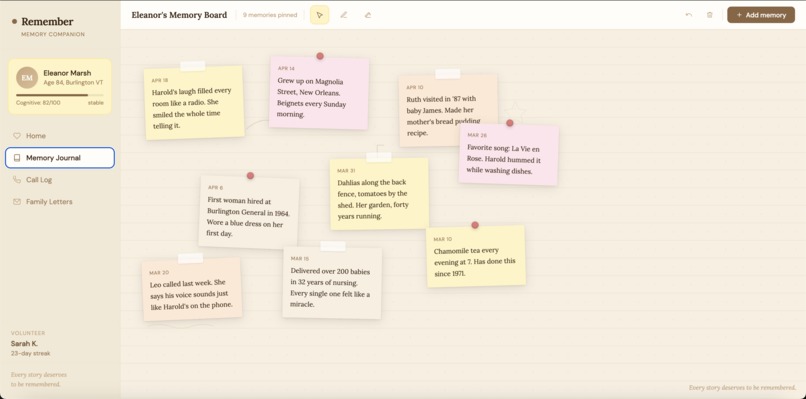Select the 200 babies nursing note
Viewport: 806px width, 399px height.
[332, 283]
